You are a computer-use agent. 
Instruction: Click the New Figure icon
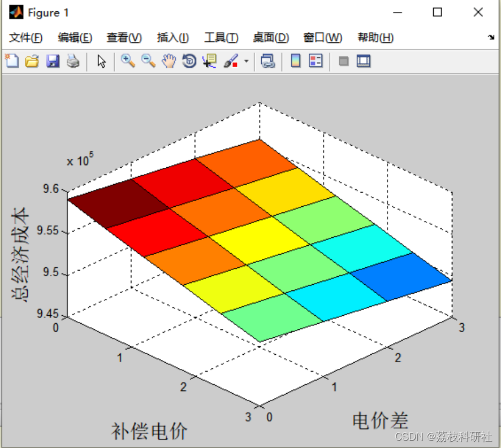pos(12,60)
